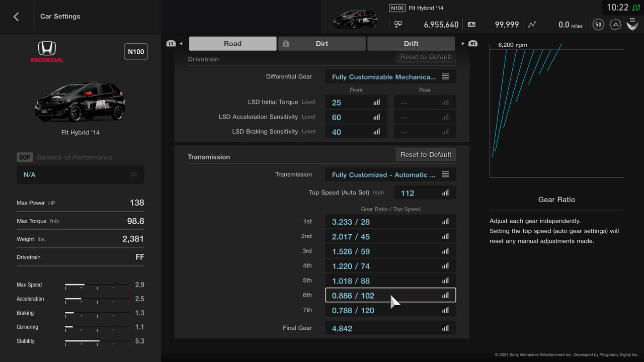This screenshot has height=362, width=644.
Task: Open list icon on Differential Gear selector
Action: [445, 77]
